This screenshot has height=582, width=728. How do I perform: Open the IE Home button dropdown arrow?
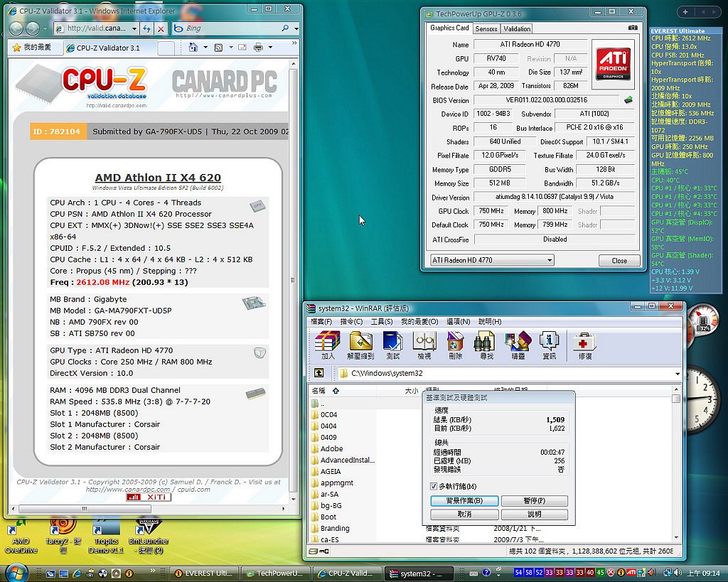click(205, 48)
